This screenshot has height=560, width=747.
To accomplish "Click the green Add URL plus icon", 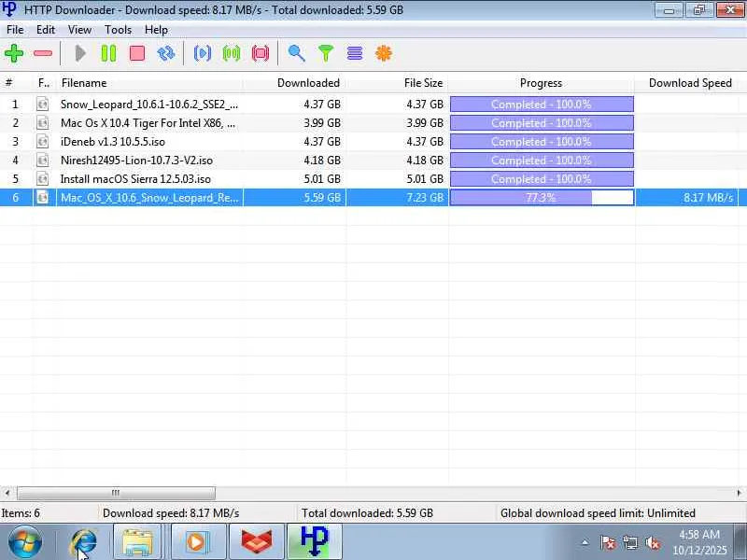I will [14, 53].
